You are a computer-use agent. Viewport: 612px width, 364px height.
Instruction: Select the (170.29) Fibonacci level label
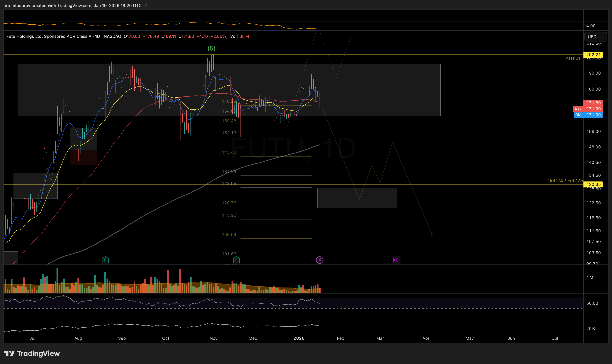point(229,101)
